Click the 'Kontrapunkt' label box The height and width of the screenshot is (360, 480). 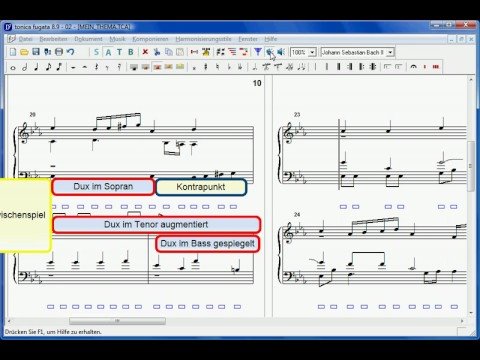click(x=201, y=187)
